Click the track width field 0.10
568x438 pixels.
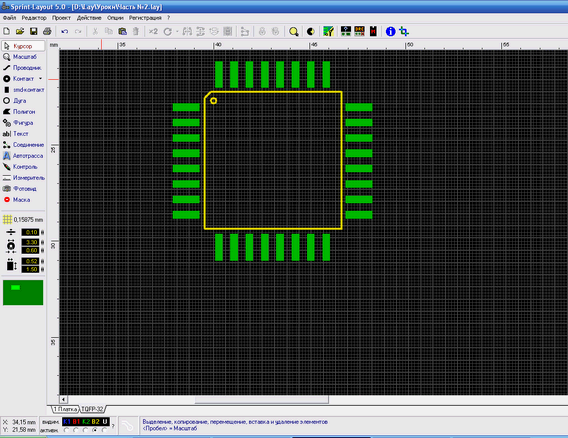30,232
